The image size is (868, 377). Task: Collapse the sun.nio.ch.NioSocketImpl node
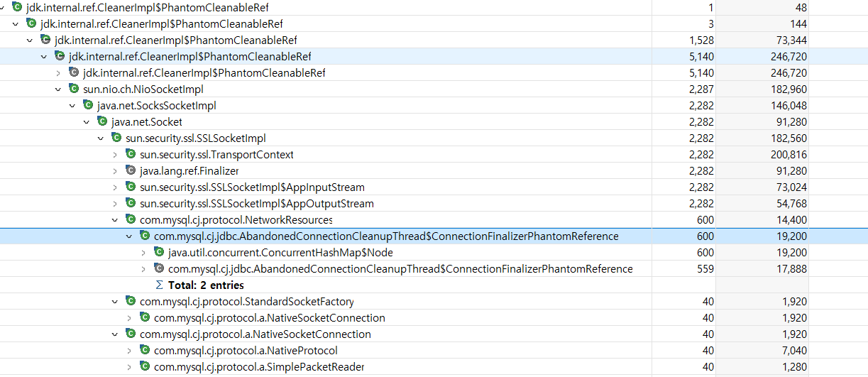pyautogui.click(x=58, y=89)
